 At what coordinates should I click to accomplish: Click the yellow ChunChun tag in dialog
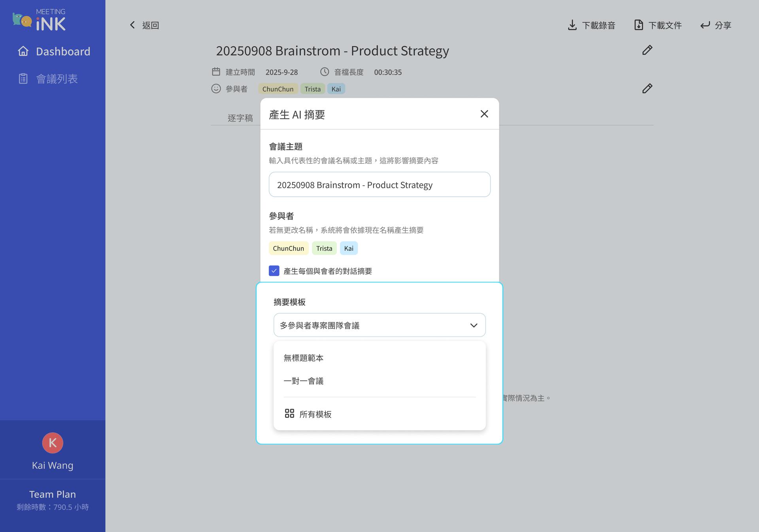click(289, 248)
